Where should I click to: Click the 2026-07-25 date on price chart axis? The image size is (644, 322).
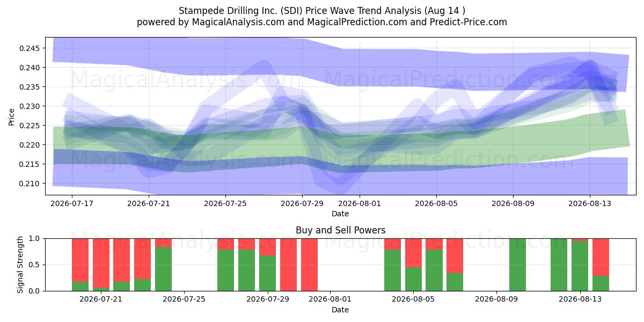[x=225, y=204]
